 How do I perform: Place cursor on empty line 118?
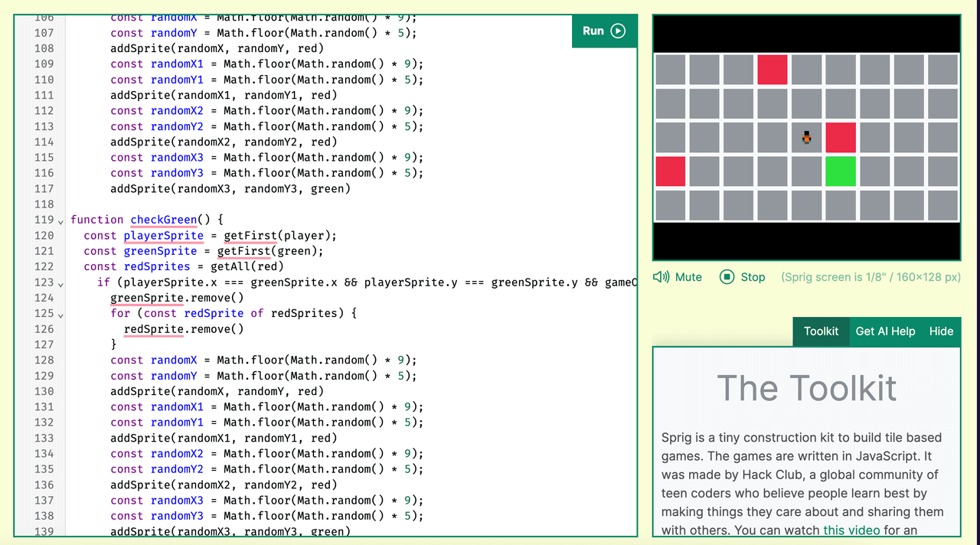pyautogui.click(x=230, y=204)
